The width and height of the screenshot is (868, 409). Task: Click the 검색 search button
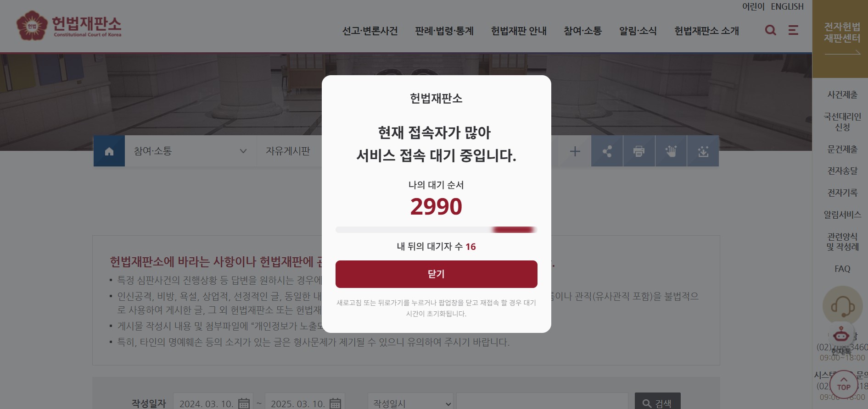point(657,402)
